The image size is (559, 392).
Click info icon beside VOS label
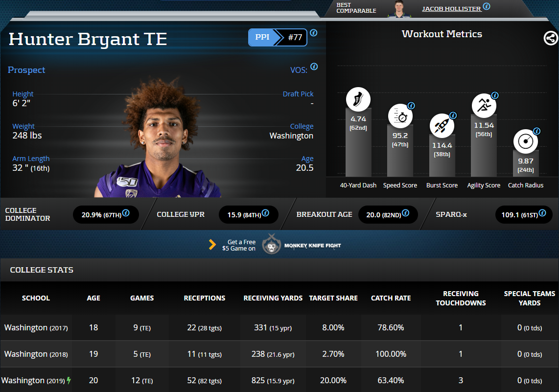coord(314,67)
